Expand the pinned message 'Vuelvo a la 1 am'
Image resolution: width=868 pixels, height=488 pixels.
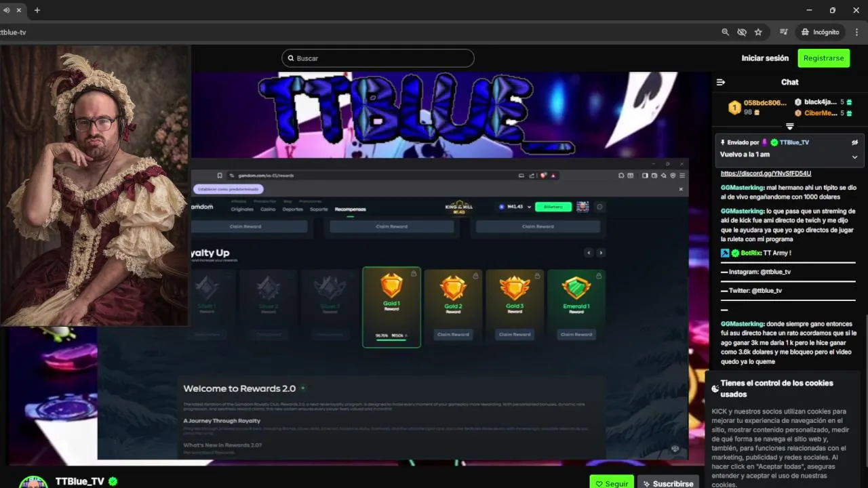coord(854,157)
